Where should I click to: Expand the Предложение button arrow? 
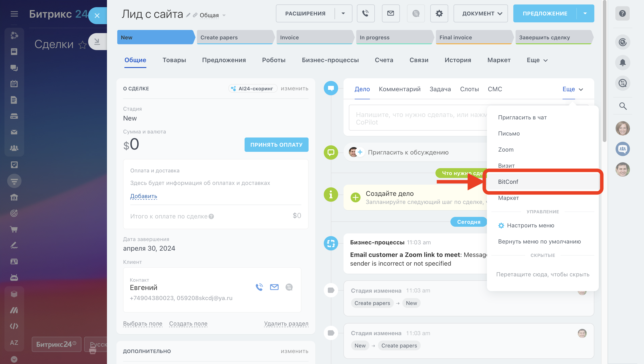585,13
